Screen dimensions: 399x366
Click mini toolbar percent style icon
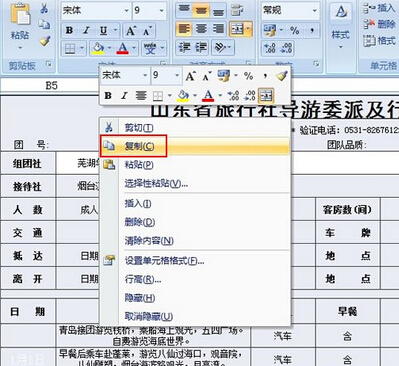tap(248, 76)
